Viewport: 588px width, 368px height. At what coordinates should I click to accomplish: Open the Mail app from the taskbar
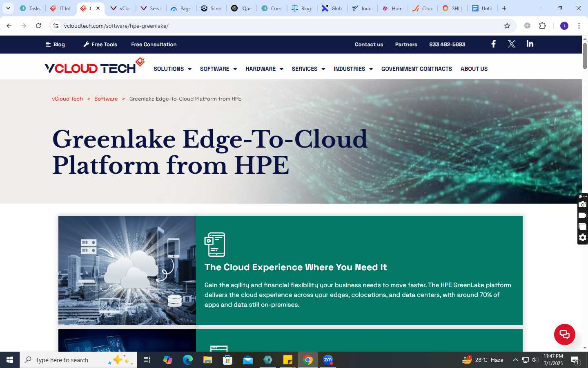[248, 360]
